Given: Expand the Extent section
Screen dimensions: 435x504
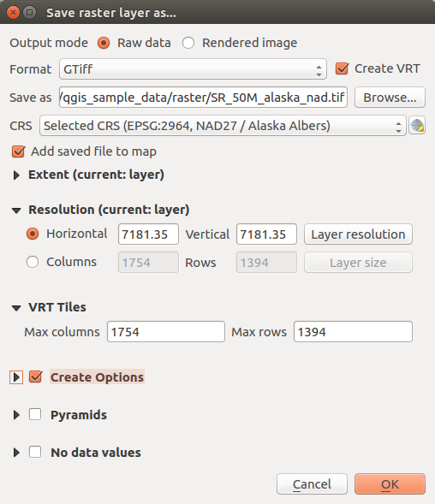Looking at the screenshot, I should [16, 175].
